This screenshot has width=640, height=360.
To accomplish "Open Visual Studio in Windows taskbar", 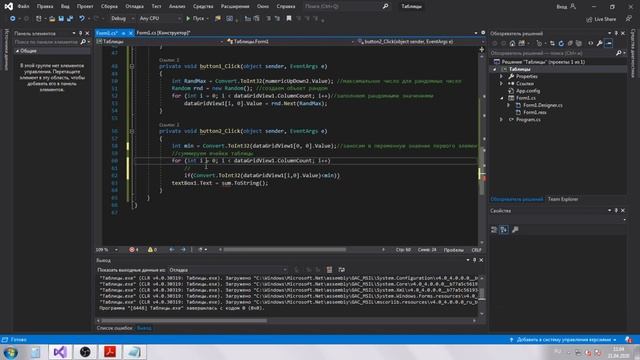I will [x=60, y=352].
